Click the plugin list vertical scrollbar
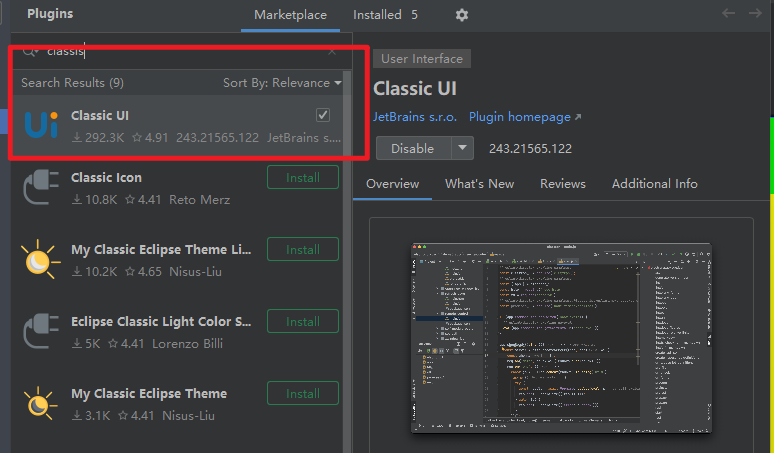This screenshot has width=774, height=453. pos(347,262)
